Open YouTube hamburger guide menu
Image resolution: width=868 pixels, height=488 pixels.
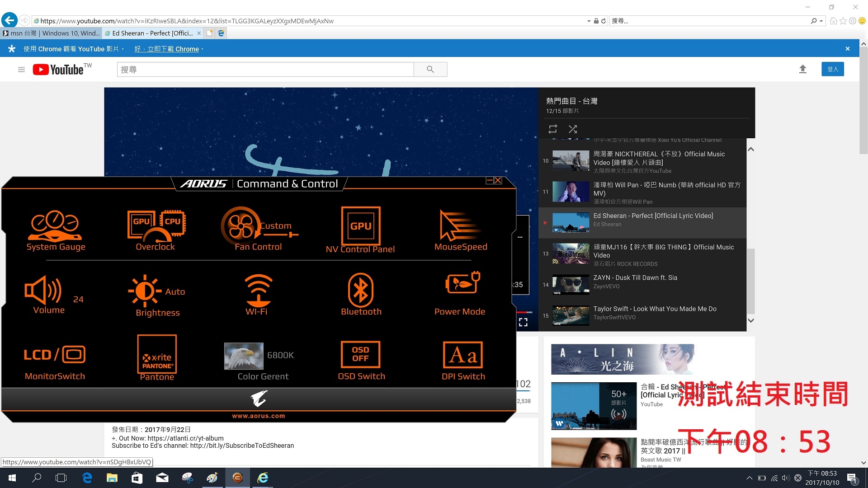[21, 70]
